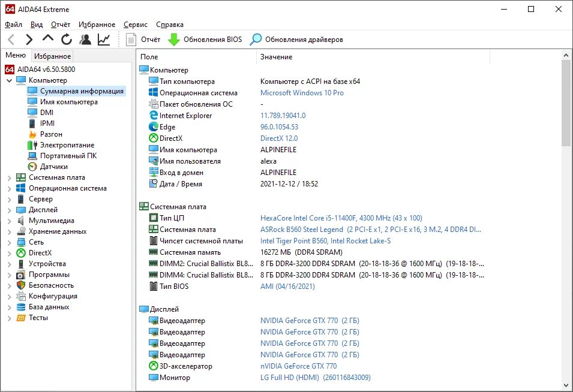
Task: Go forward with the right arrow icon
Action: point(29,40)
